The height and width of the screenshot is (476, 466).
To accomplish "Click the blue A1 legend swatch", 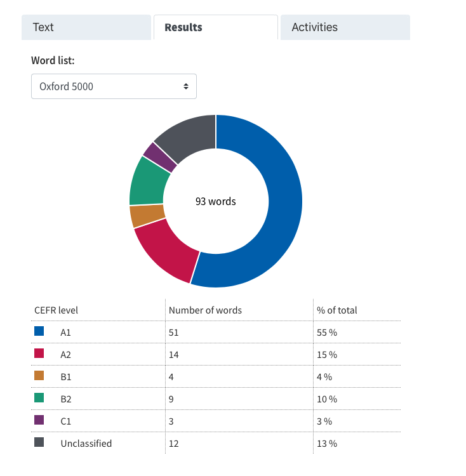I will (x=39, y=331).
